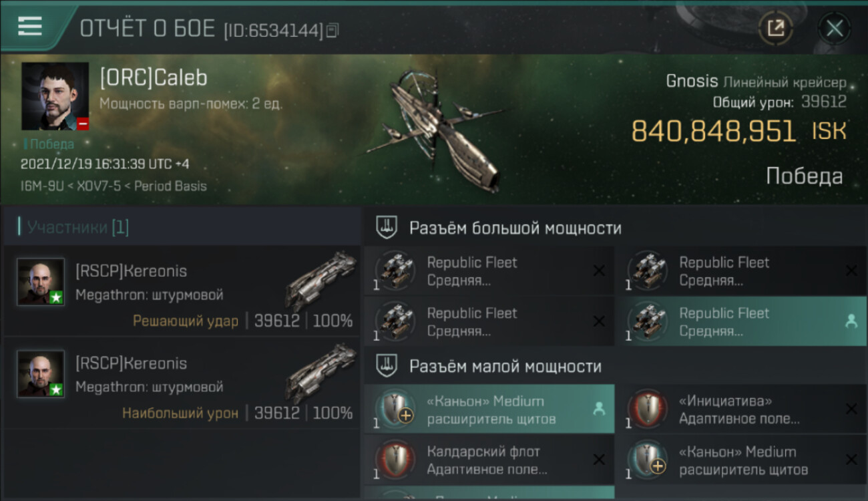Click Калдарский флот Адаптивное поле module
Screen dimensions: 868x501
click(x=489, y=460)
